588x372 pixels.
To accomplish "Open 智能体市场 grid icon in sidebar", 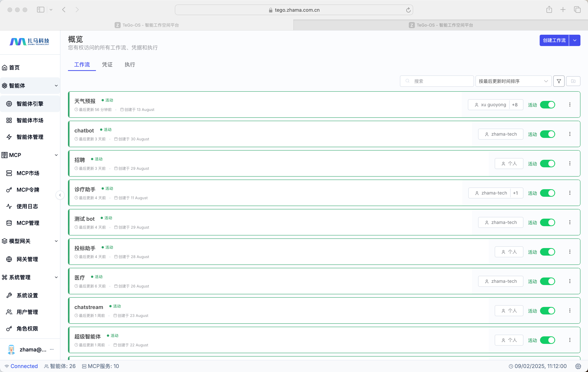I will 9,120.
